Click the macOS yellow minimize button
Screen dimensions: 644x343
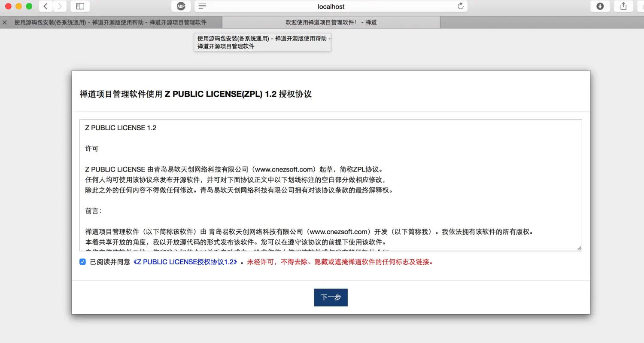tap(18, 6)
